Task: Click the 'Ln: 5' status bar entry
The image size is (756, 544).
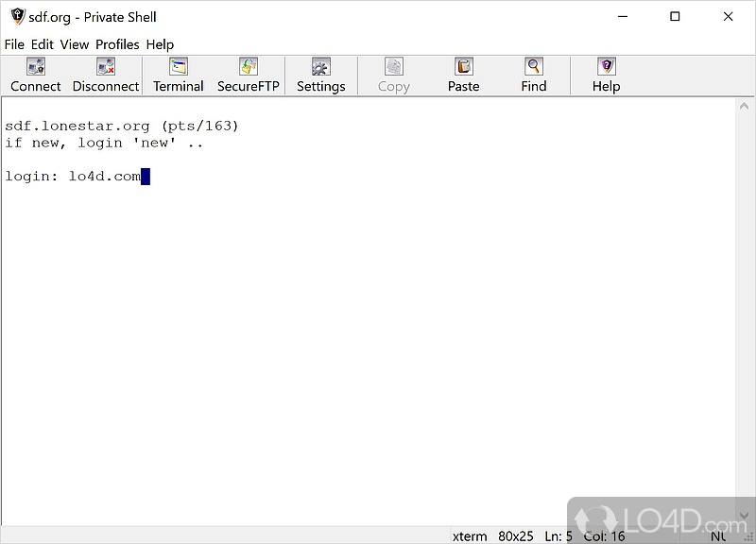Action: [558, 536]
